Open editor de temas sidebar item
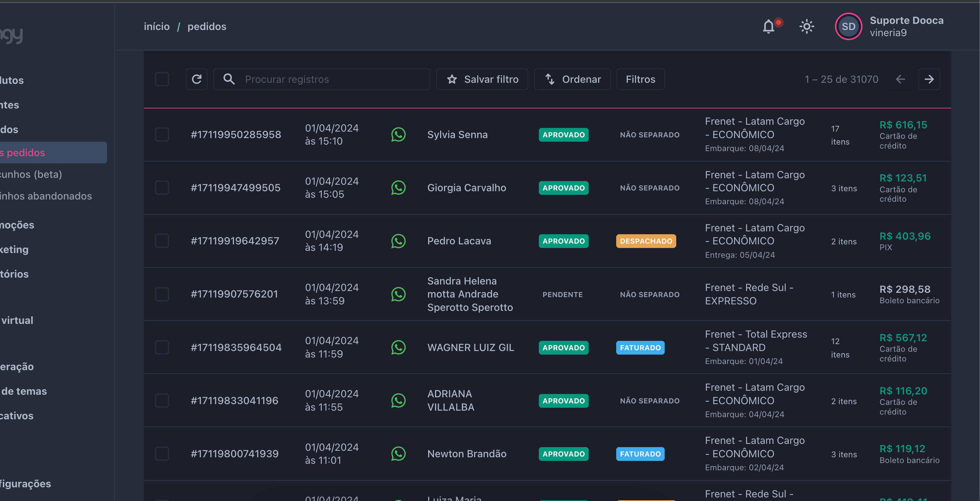This screenshot has width=980, height=501. point(24,391)
